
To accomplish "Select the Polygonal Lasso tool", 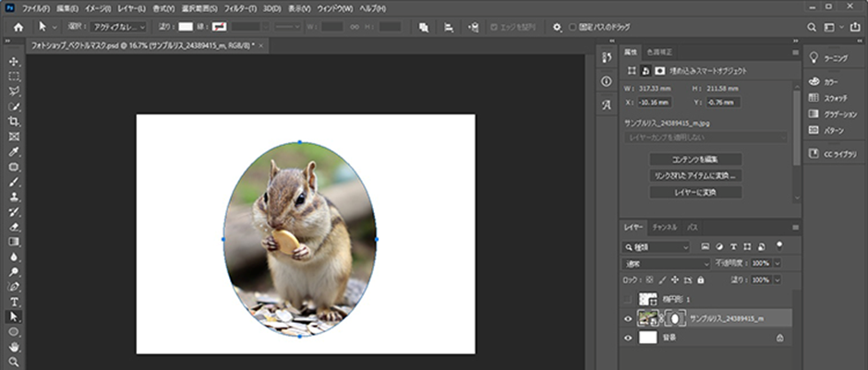I will coord(14,91).
